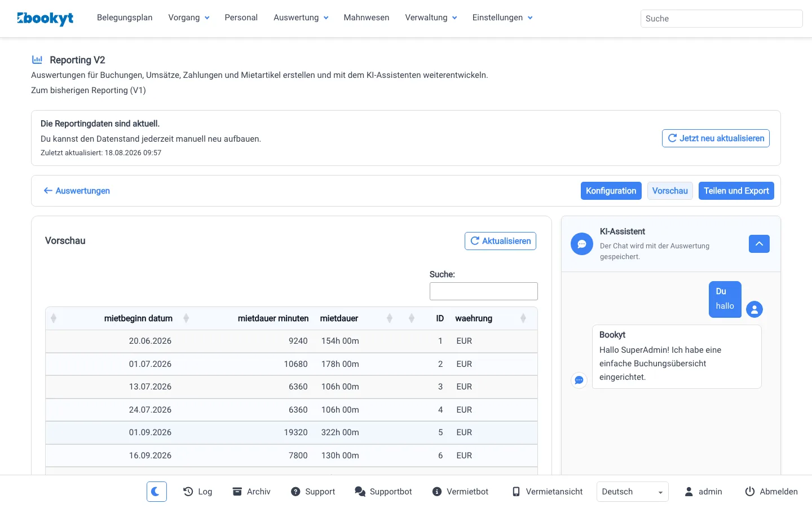Viewport: 812px width, 508px height.
Task: Sort by mietbeginn datum column
Action: click(138, 318)
